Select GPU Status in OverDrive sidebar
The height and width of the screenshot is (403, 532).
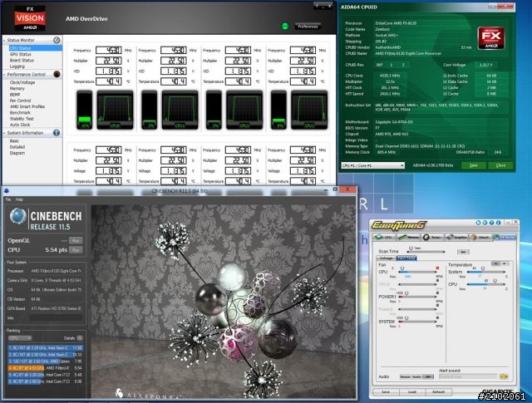pos(20,54)
